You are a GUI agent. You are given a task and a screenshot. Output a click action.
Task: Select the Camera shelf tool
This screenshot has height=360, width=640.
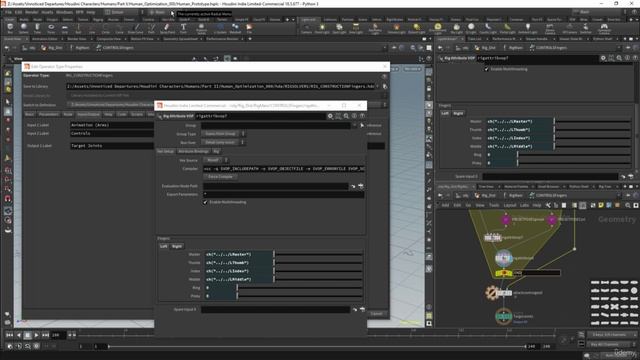pos(307,28)
